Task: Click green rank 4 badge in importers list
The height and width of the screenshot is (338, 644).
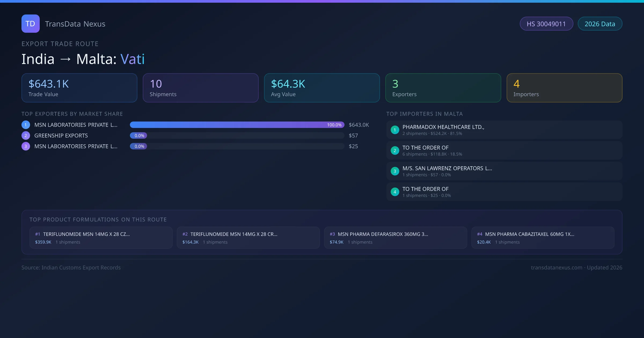Action: tap(395, 192)
